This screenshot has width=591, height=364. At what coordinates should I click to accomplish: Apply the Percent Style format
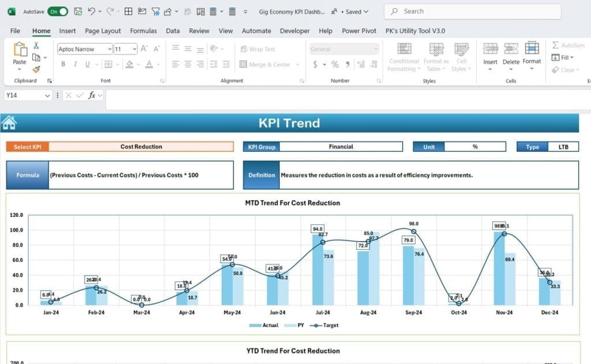pyautogui.click(x=335, y=64)
